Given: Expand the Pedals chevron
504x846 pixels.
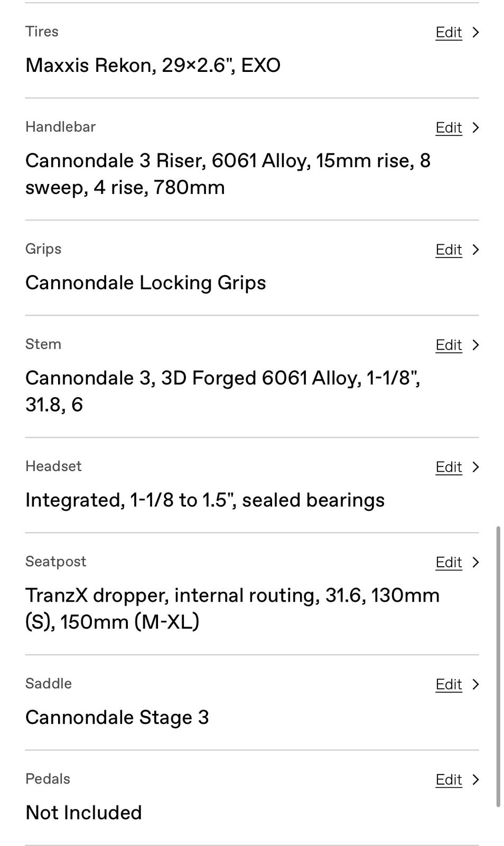Looking at the screenshot, I should [475, 779].
